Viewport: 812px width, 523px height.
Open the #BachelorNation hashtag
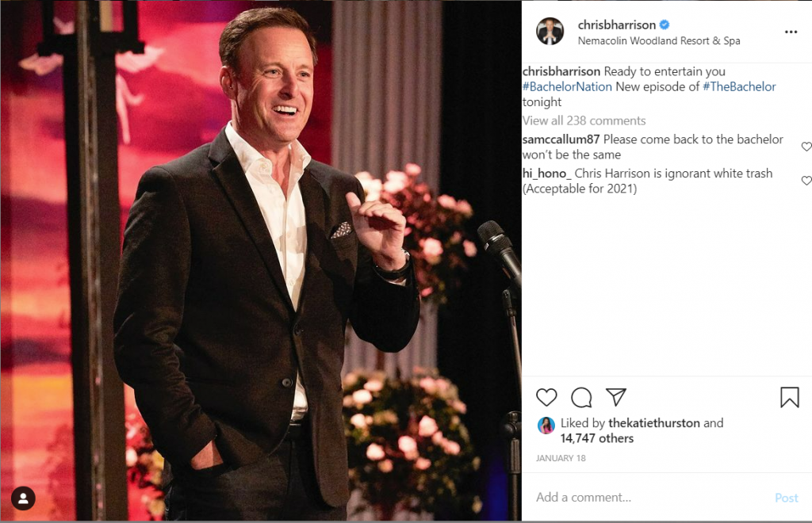tap(567, 86)
